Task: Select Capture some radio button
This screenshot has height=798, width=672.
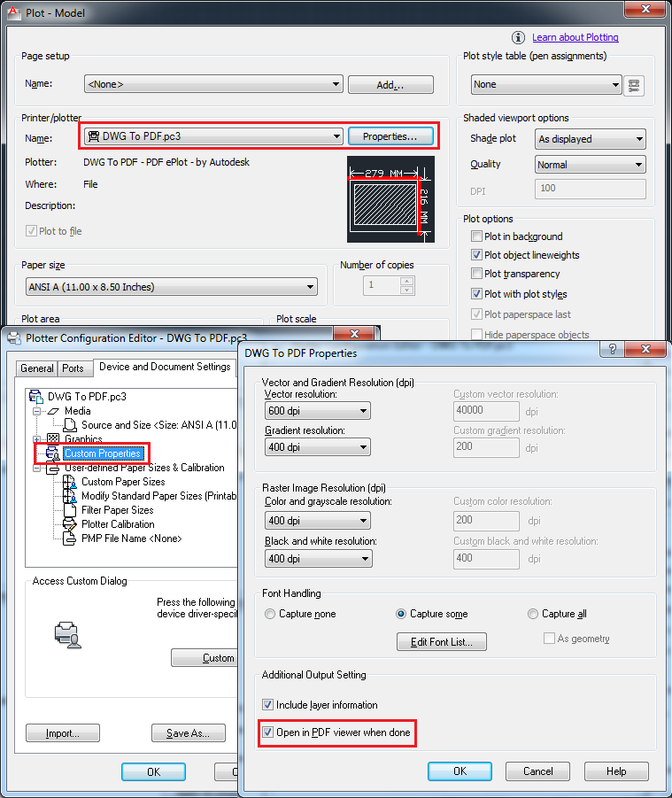Action: coord(401,615)
